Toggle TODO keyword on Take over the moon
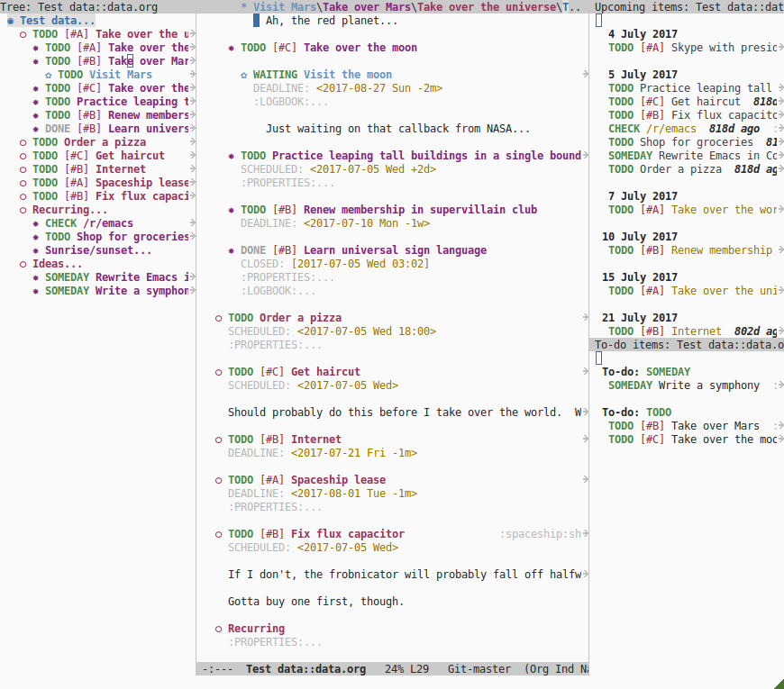 tap(253, 48)
